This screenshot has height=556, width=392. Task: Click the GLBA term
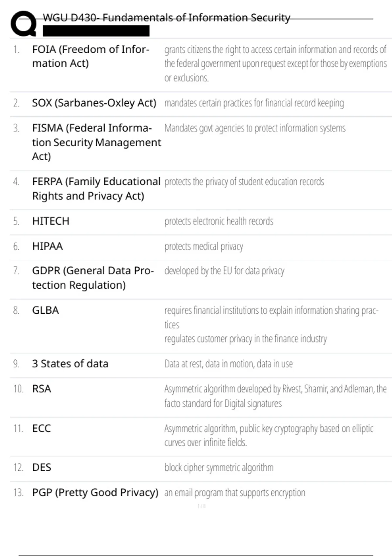tap(45, 310)
